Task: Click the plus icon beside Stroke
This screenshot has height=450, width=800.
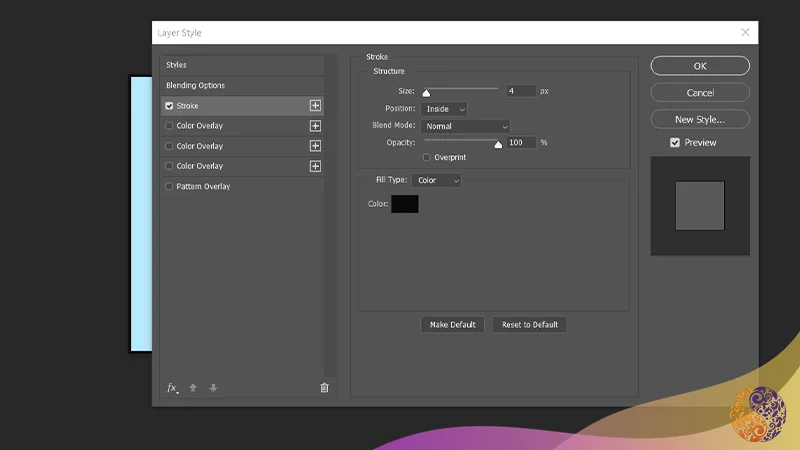Action: click(x=315, y=106)
